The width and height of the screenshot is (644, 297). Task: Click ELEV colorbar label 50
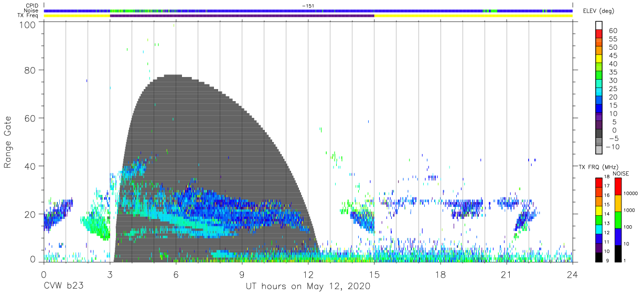click(613, 47)
